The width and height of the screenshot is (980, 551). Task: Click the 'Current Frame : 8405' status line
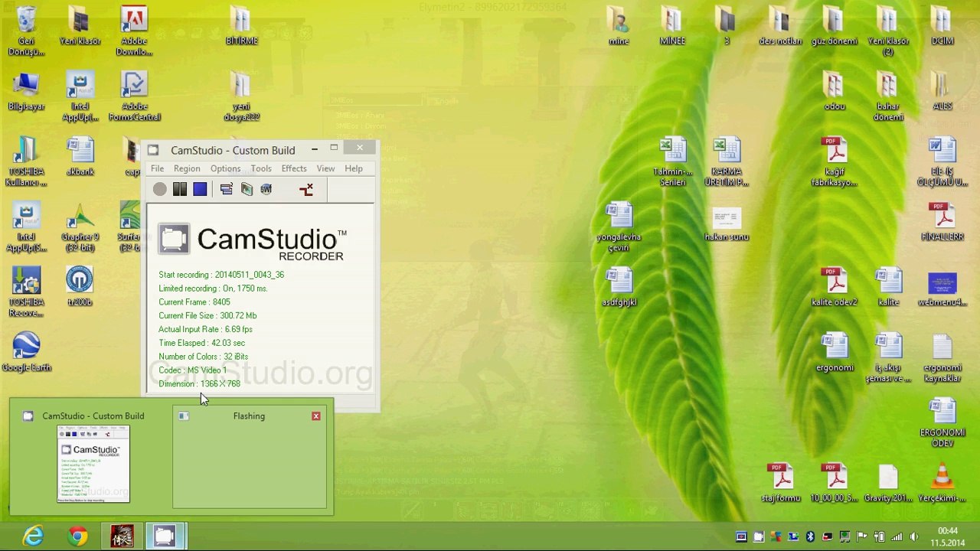click(x=194, y=302)
